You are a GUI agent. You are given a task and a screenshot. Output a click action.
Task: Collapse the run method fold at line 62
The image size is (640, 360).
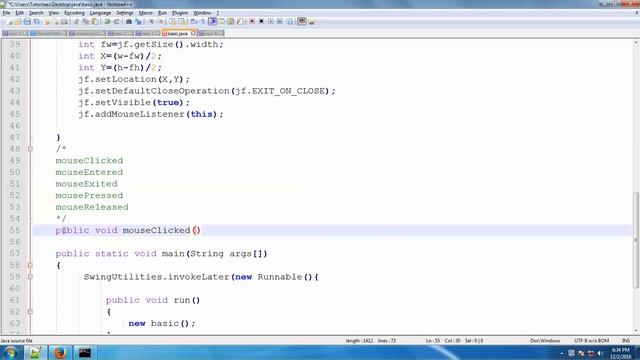pyautogui.click(x=30, y=312)
